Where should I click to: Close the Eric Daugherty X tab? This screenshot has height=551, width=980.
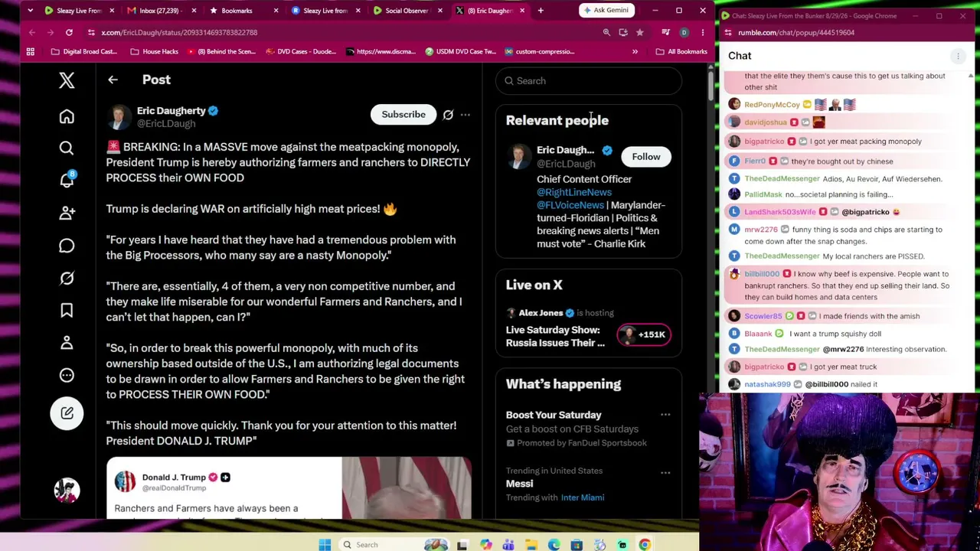tap(522, 11)
